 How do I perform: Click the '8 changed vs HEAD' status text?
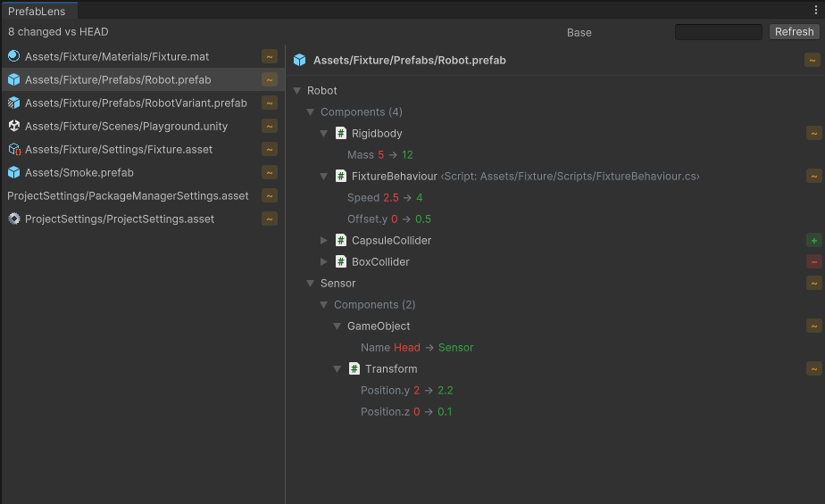pyautogui.click(x=58, y=31)
